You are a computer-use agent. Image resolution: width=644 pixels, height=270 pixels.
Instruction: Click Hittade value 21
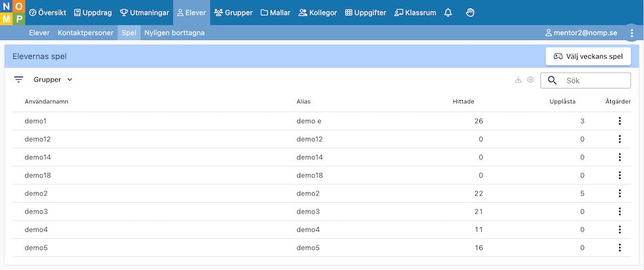[479, 211]
